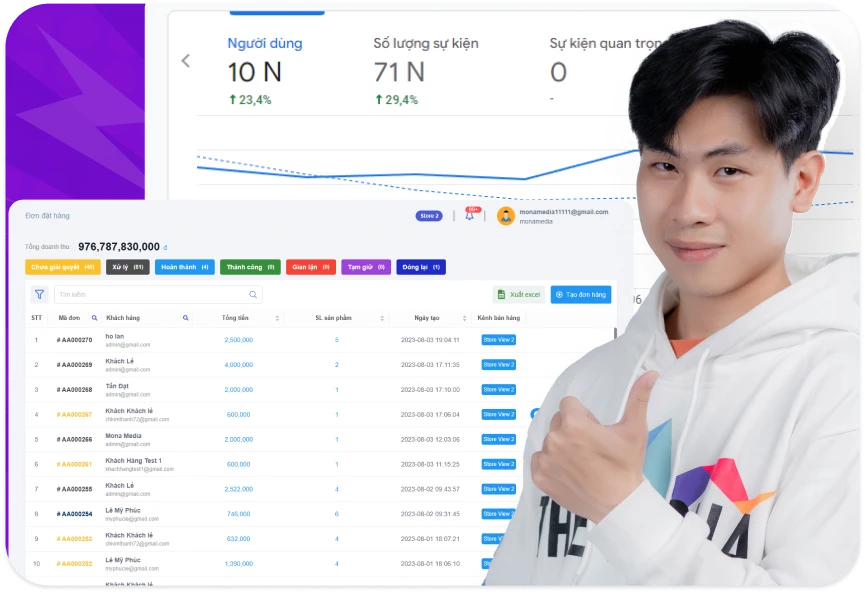Image resolution: width=865 pixels, height=593 pixels.
Task: Click inside the Tìm kiếm search field
Action: pos(158,295)
